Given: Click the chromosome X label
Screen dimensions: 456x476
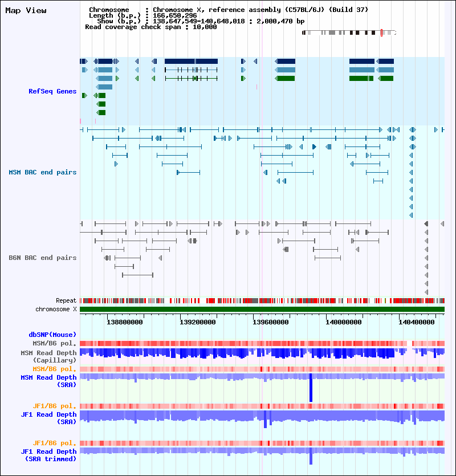Looking at the screenshot, I should coord(56,309).
